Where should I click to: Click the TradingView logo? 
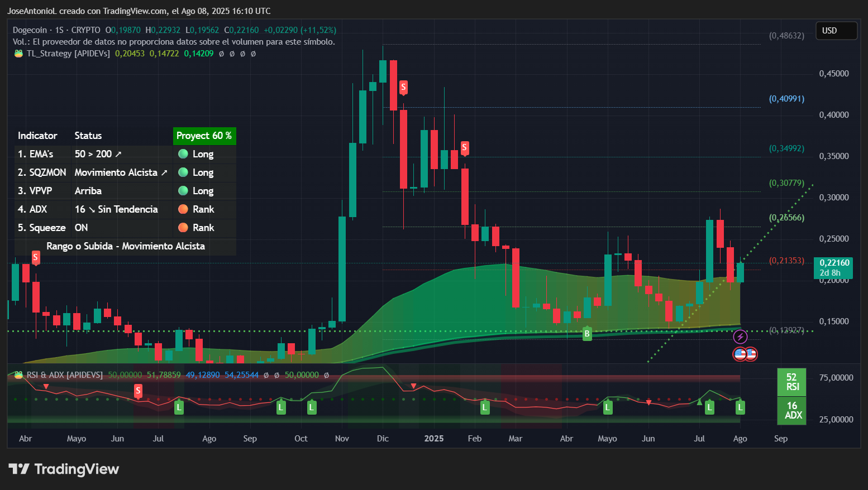click(64, 469)
